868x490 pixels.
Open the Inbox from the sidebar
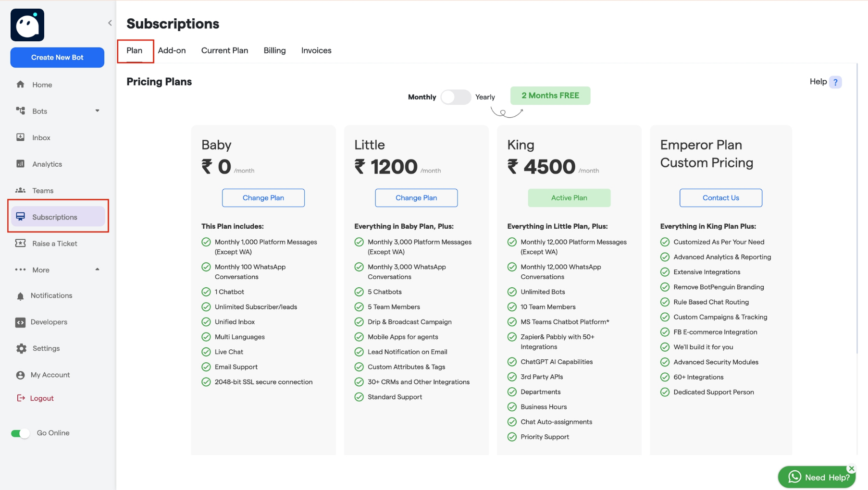[x=41, y=137]
